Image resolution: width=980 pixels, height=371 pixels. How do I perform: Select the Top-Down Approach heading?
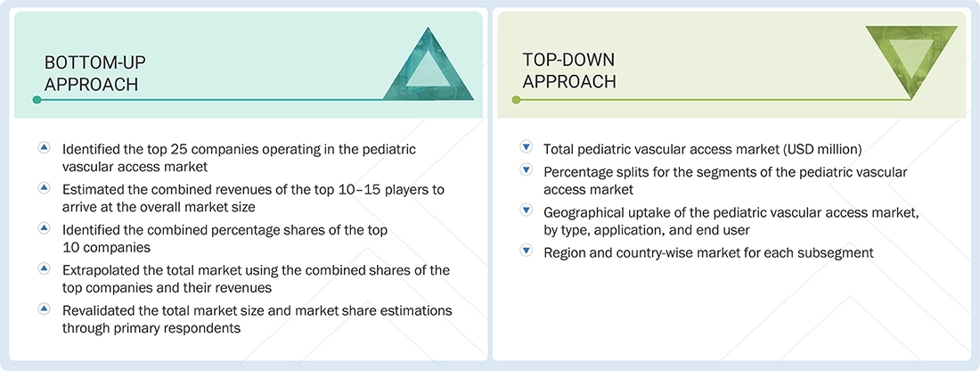point(569,70)
